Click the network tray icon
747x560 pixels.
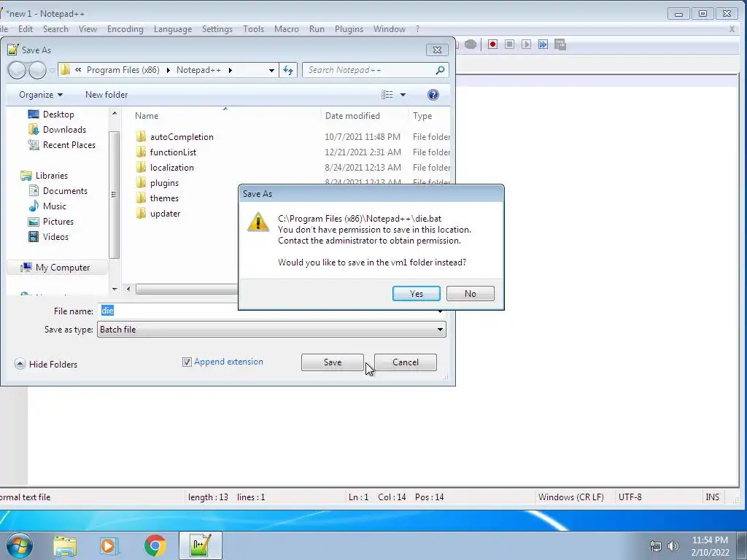(x=656, y=546)
